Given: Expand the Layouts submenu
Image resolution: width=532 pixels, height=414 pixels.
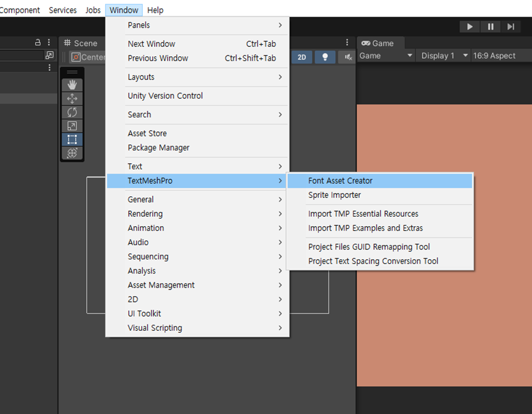Looking at the screenshot, I should [x=198, y=77].
